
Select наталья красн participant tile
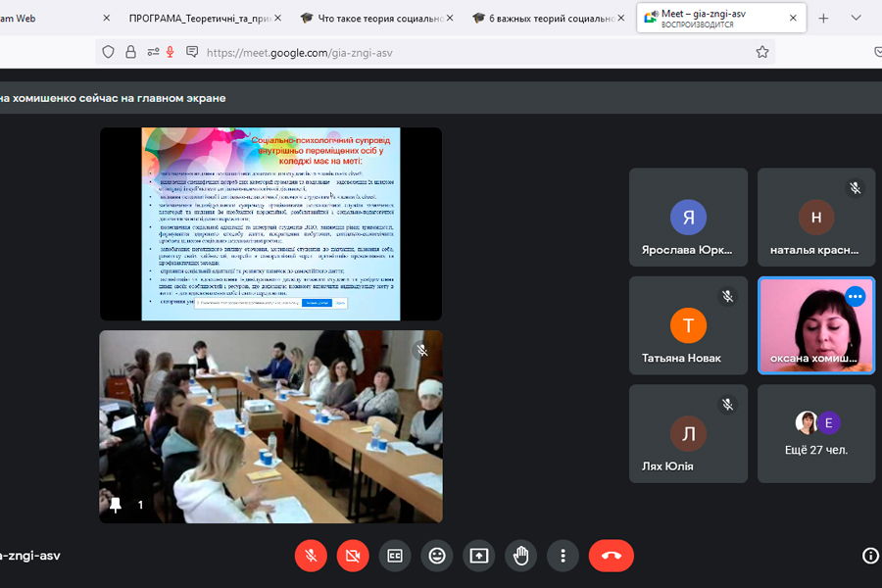pos(816,218)
